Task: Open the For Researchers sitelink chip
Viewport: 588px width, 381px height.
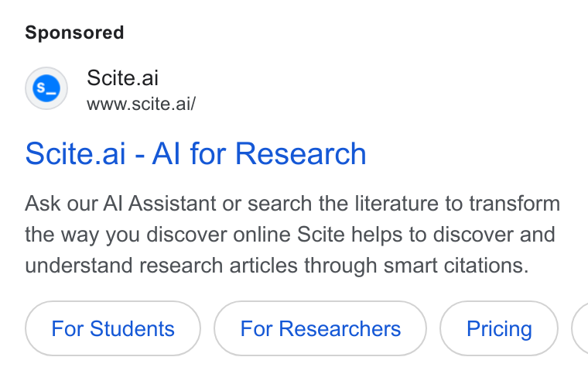Action: pyautogui.click(x=320, y=328)
